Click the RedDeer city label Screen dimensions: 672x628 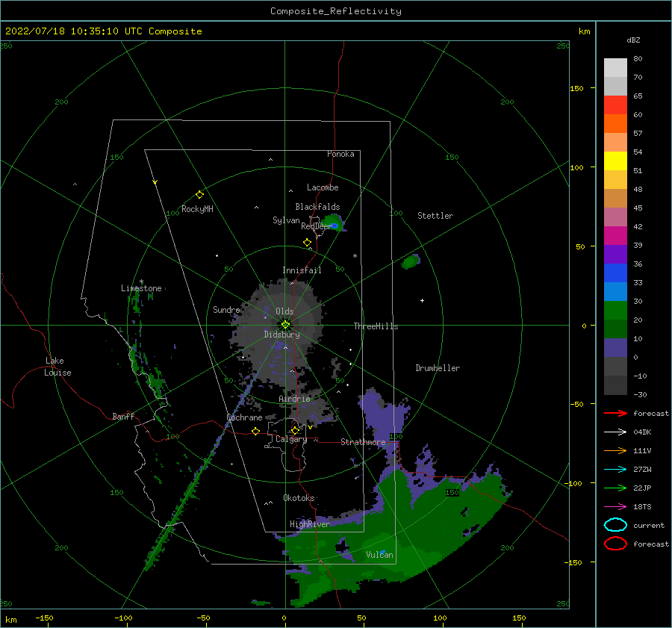[317, 226]
